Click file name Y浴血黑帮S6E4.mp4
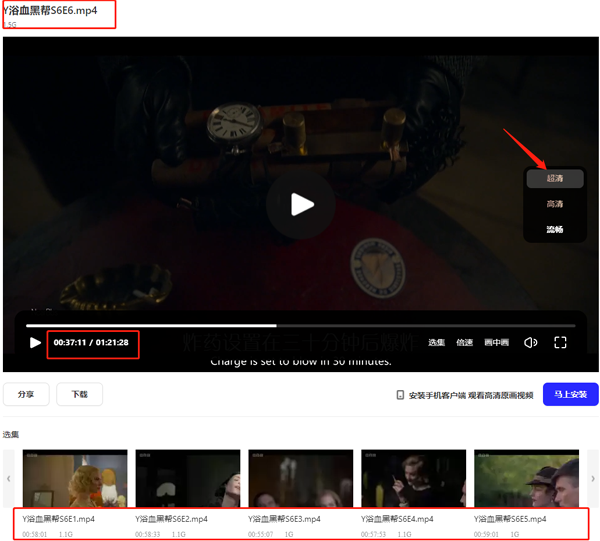600x541 pixels. [397, 519]
